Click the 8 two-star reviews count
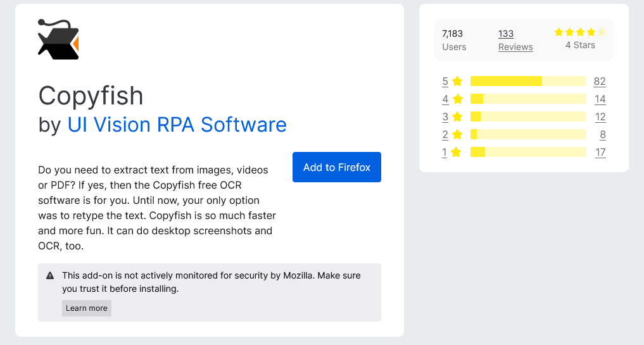644x345 pixels. pos(602,134)
